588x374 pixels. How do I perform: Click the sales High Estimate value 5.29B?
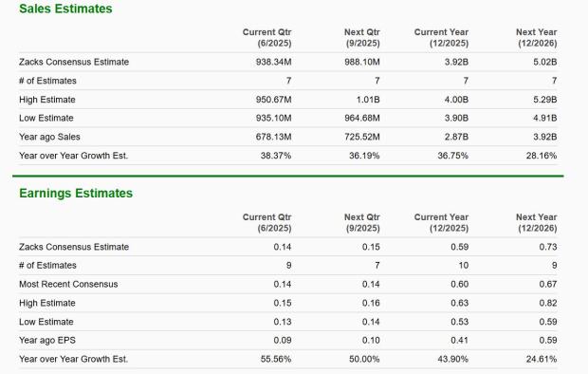tap(545, 100)
